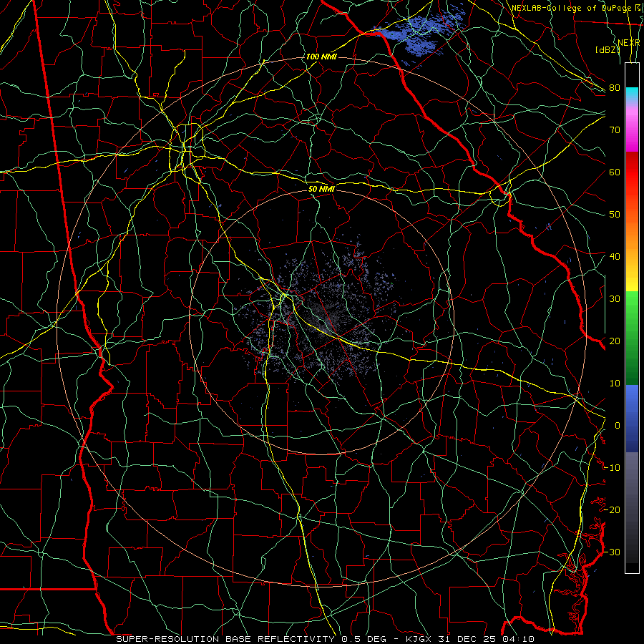Image resolution: width=644 pixels, height=644 pixels.
Task: Click the green segment of the color bar
Action: coord(632,338)
